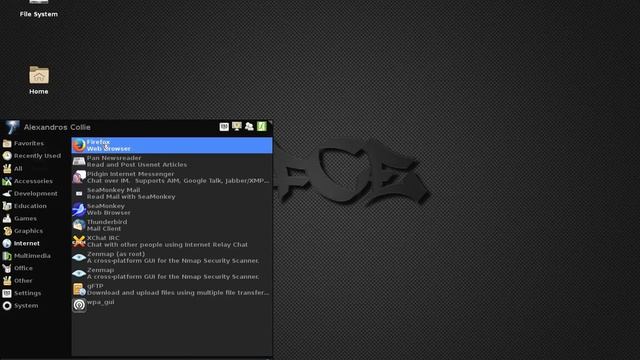The height and width of the screenshot is (360, 640).
Task: Select the Games category icon
Action: 7,218
